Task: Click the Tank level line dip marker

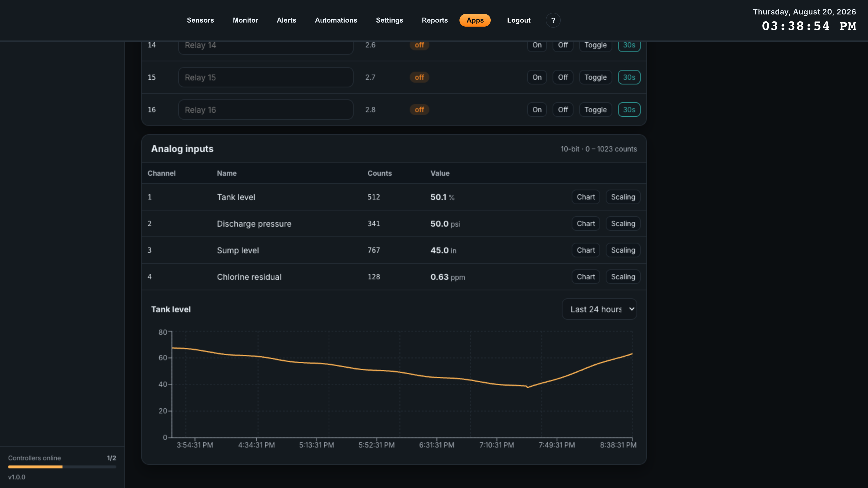Action: coord(527,387)
